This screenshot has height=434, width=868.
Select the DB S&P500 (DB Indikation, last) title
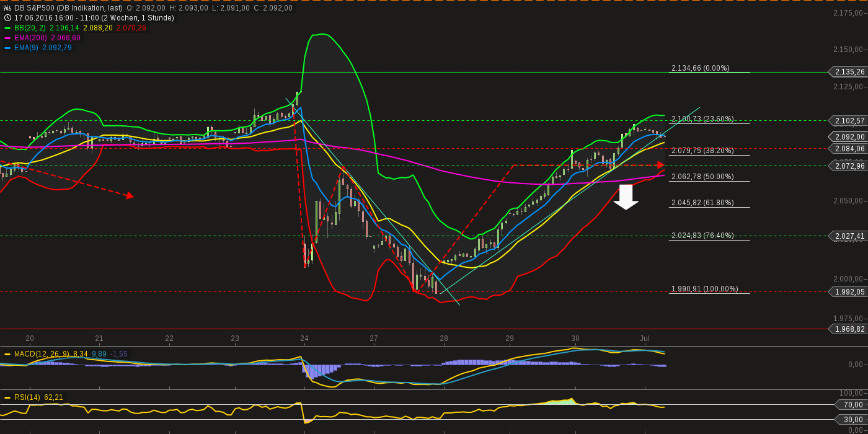point(68,8)
